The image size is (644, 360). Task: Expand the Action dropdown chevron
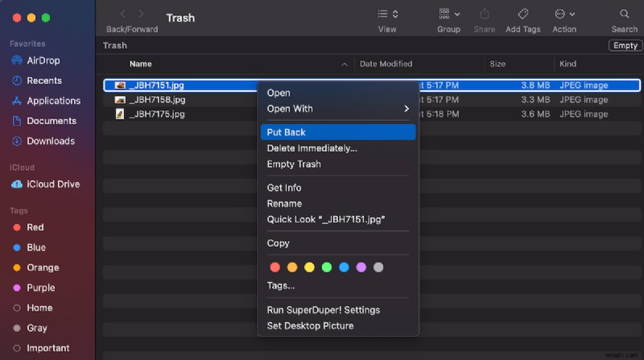[x=572, y=14]
